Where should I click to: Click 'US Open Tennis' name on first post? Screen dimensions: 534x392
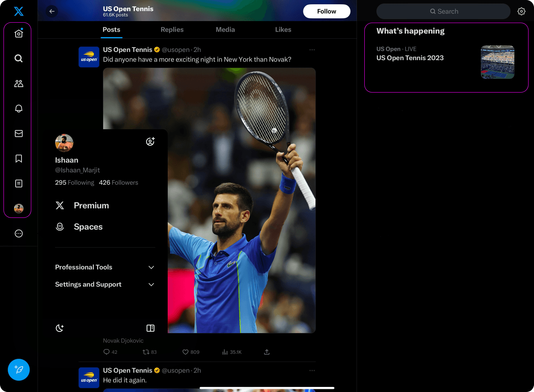coord(127,50)
